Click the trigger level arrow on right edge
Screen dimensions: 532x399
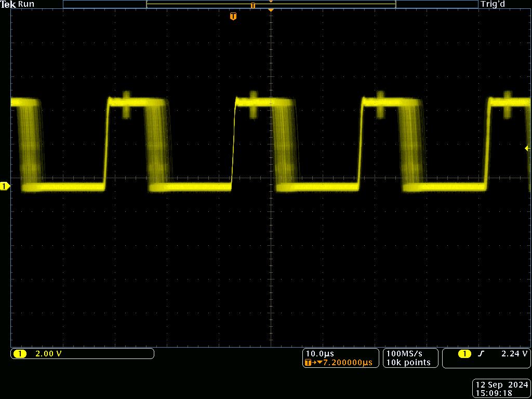click(x=528, y=149)
